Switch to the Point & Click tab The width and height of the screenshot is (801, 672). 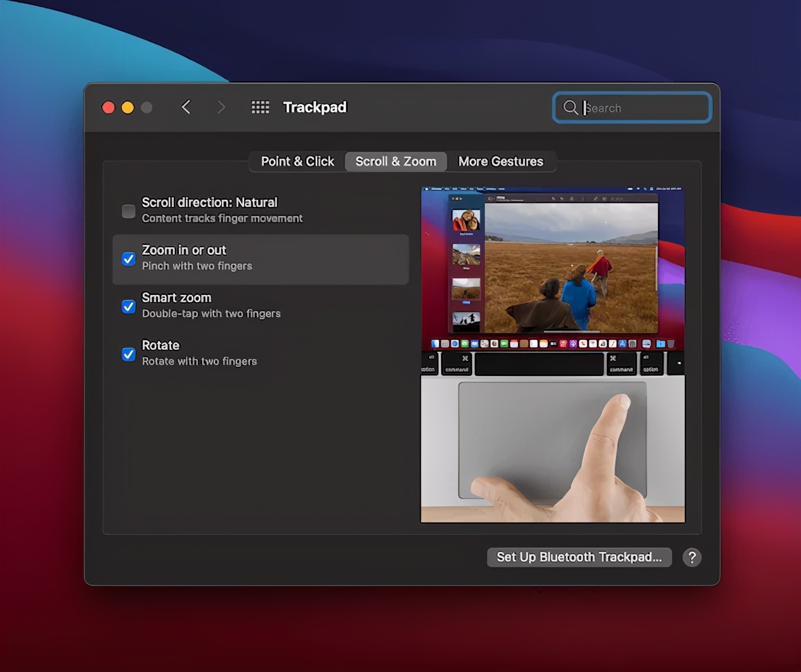coord(297,162)
